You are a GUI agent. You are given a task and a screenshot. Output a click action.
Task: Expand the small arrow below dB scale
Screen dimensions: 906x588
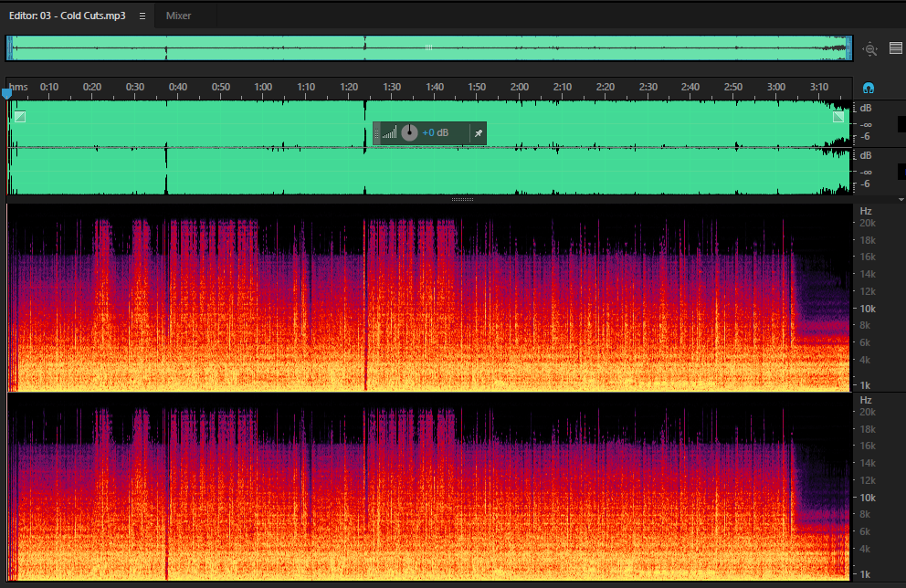tap(901, 199)
